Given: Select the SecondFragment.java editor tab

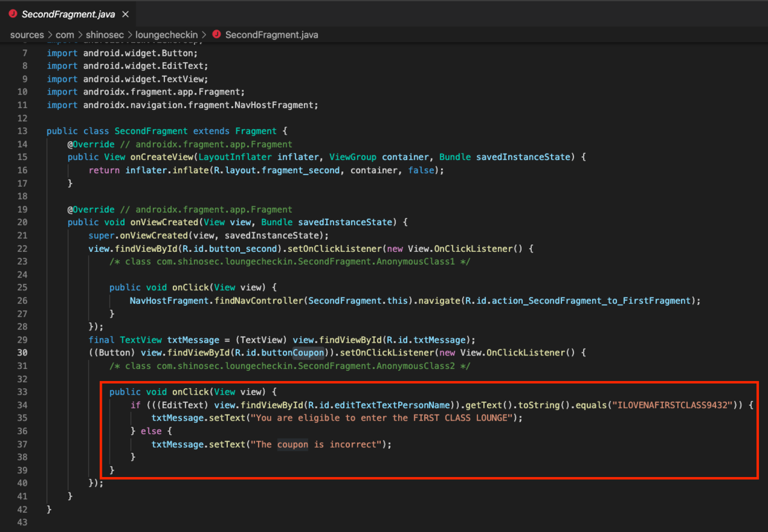Looking at the screenshot, I should (x=68, y=13).
